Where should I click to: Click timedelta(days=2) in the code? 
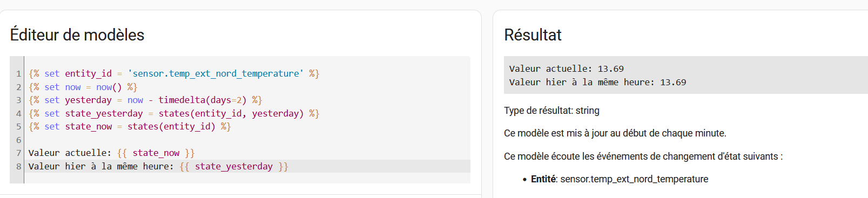point(203,100)
